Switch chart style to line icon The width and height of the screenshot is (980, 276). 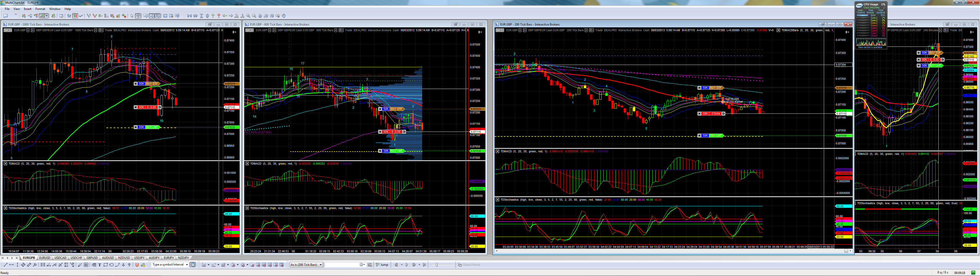click(x=81, y=16)
